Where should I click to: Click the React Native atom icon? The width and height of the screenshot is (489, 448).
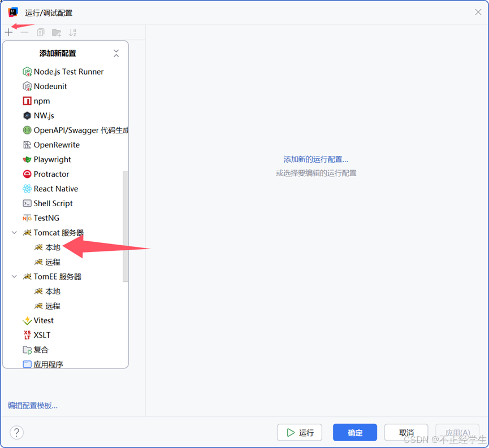(27, 189)
